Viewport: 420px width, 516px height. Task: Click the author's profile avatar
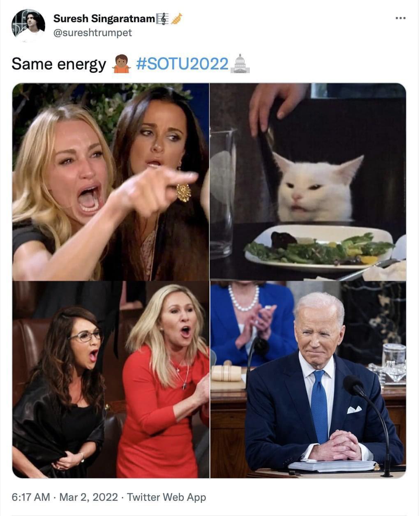click(x=28, y=25)
